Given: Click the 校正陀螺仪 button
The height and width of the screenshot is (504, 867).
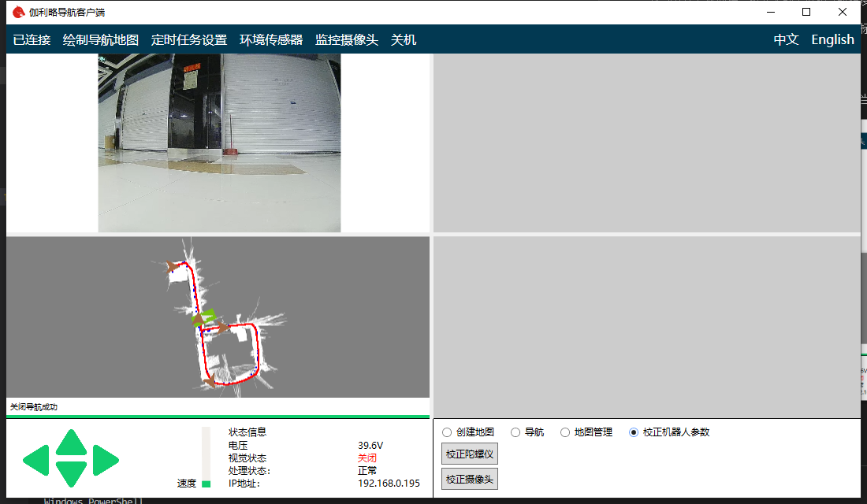Looking at the screenshot, I should (469, 454).
